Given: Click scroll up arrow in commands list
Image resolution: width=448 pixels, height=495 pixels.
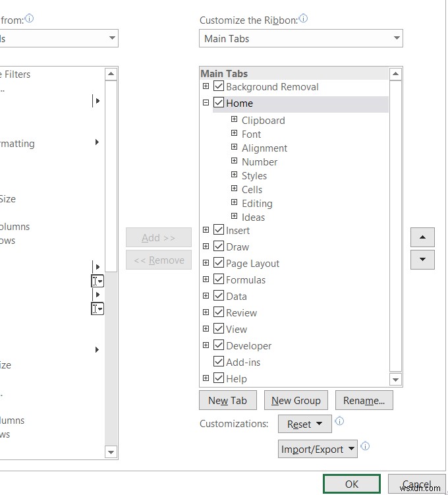Looking at the screenshot, I should tap(111, 74).
